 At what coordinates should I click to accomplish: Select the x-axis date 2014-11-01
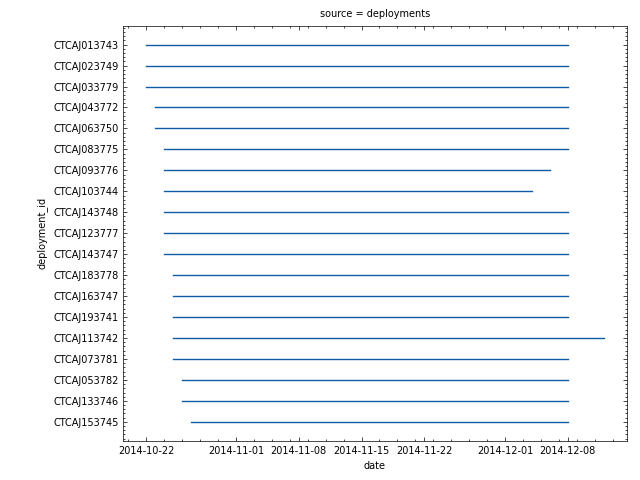(236, 451)
